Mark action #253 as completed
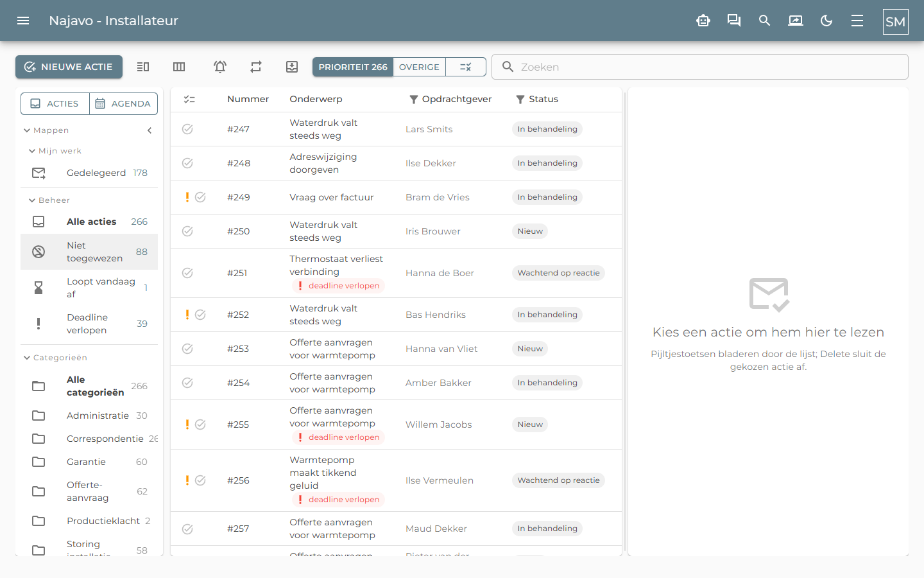 (x=187, y=349)
